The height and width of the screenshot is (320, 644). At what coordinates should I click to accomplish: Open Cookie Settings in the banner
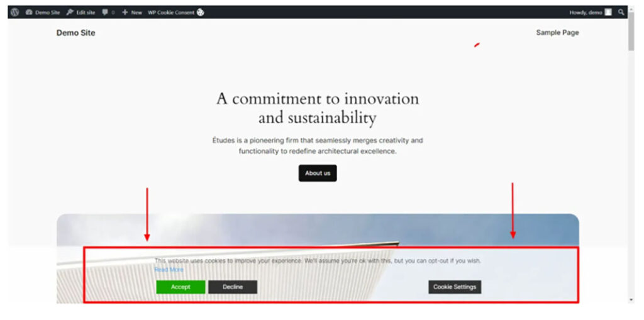pyautogui.click(x=455, y=287)
